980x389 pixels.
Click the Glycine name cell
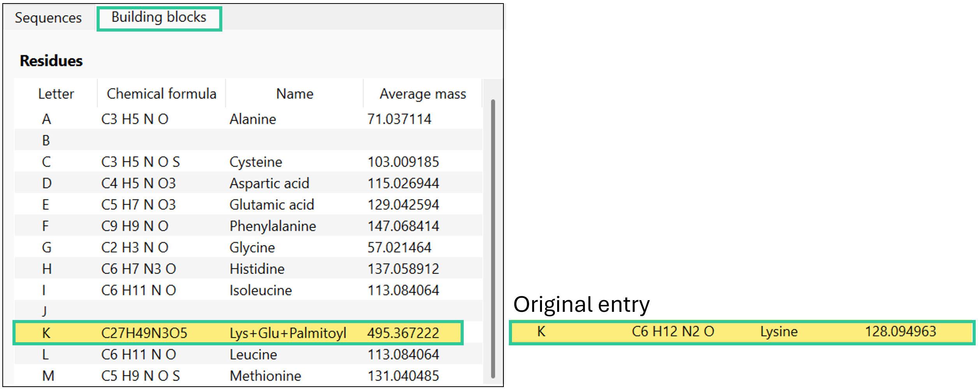[252, 248]
